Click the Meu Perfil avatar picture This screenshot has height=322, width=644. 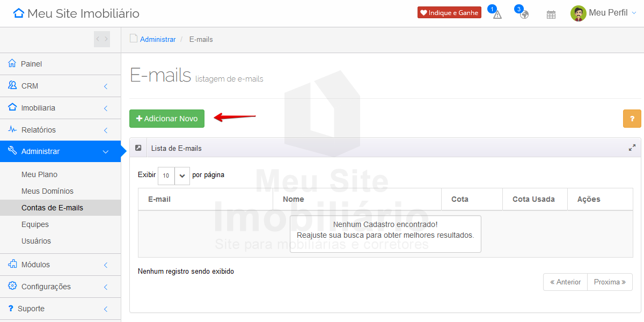(578, 13)
